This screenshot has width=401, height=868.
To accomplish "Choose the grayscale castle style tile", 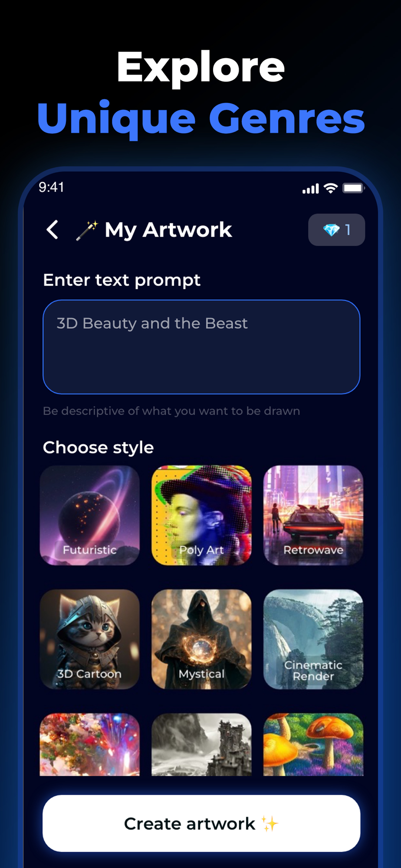I will coord(201,744).
